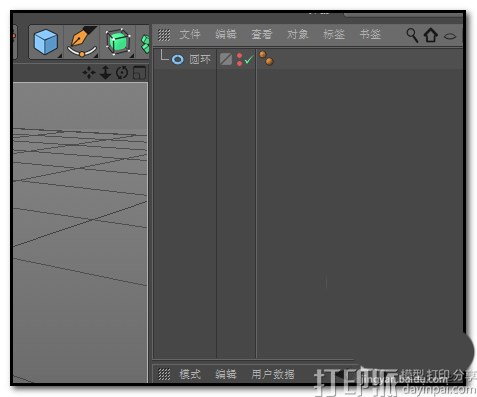
Task: Click the viewport move camera icon
Action: click(89, 72)
